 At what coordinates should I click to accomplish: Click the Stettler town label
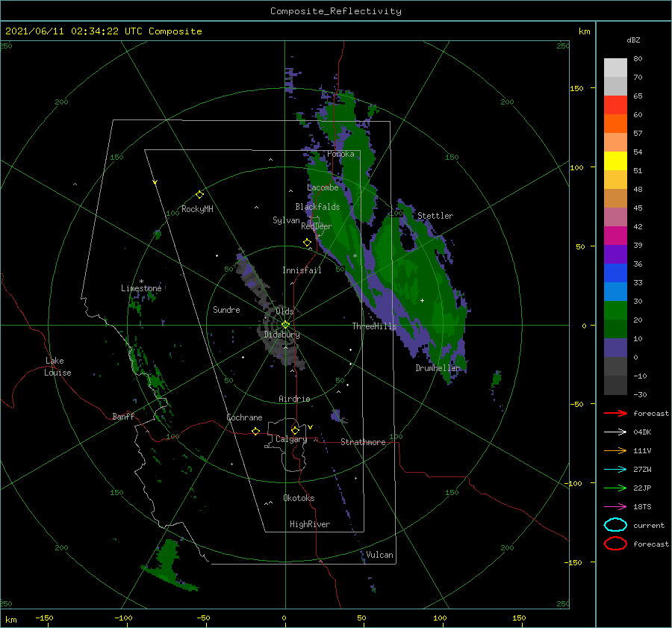click(x=435, y=216)
